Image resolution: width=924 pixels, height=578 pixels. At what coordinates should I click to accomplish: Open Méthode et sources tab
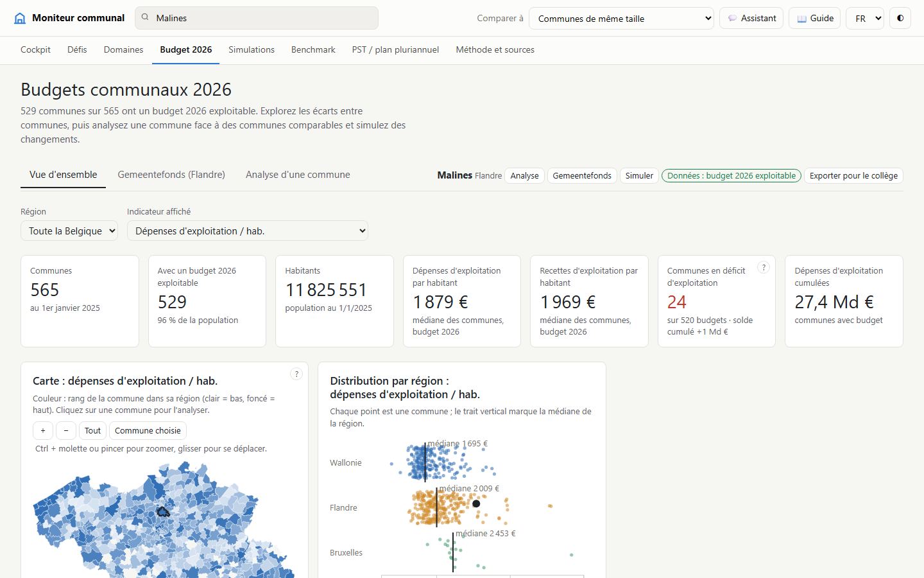pos(495,49)
